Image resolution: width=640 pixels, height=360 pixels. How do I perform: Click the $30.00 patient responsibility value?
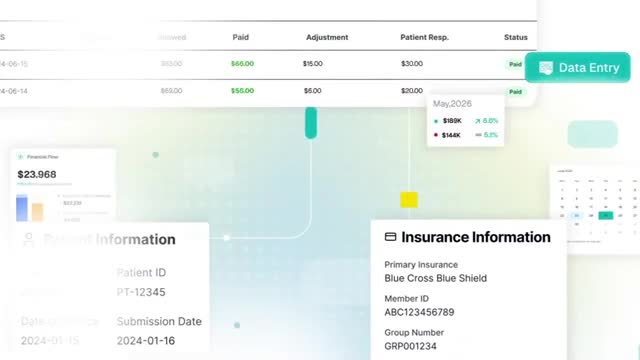(412, 64)
